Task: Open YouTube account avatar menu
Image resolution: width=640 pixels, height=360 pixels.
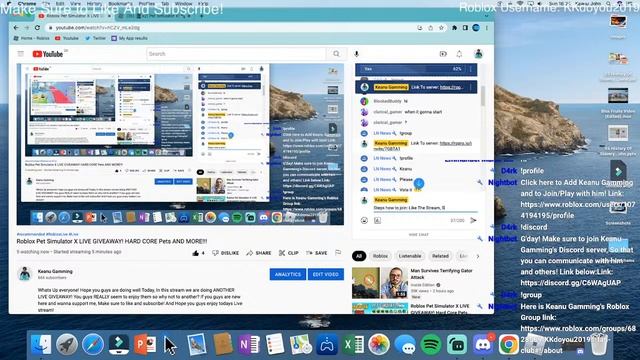Action: 478,53
